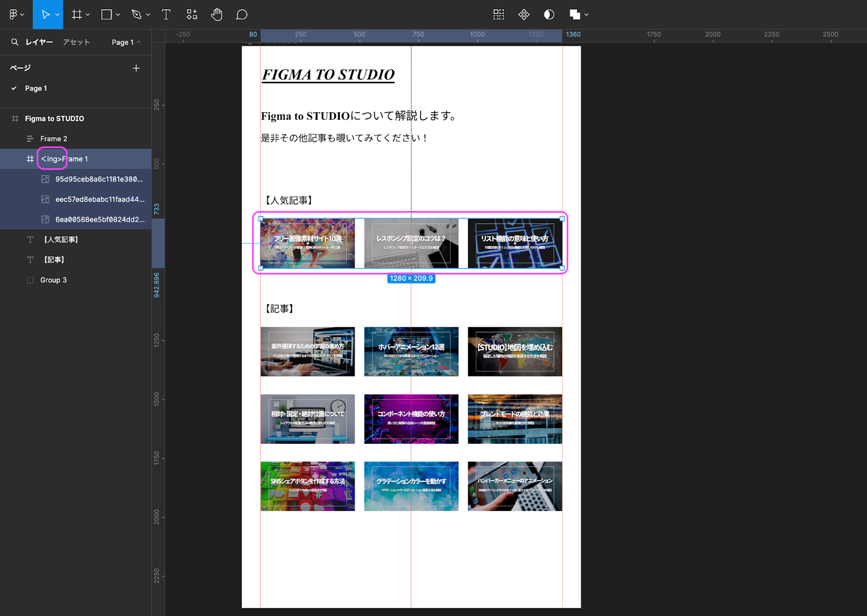Add a new page with plus
This screenshot has height=616, width=867.
point(136,68)
